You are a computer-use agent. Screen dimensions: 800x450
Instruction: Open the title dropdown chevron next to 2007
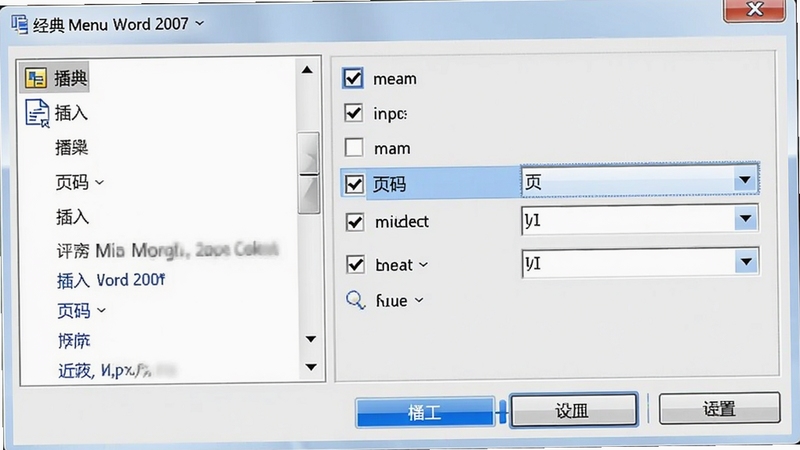click(199, 23)
